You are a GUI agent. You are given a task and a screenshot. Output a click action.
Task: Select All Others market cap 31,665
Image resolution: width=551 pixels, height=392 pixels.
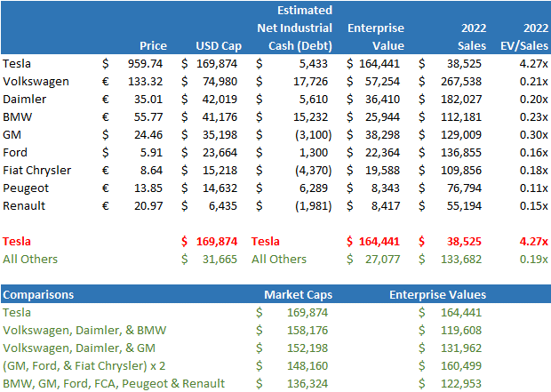click(x=220, y=260)
